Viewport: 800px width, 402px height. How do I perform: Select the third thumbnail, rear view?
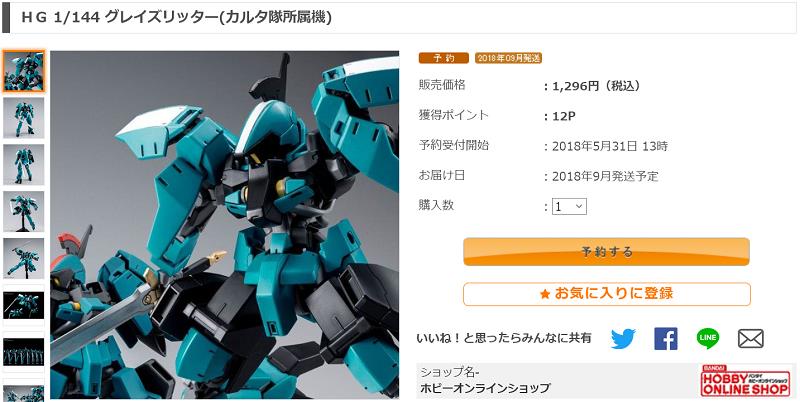click(x=23, y=165)
